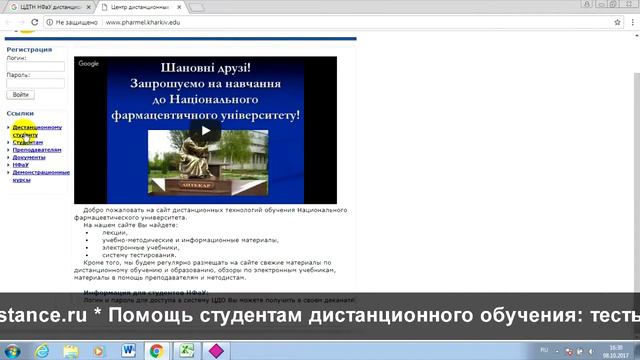640x360 pixels.
Task: Reload the page with the refresh icon
Action: point(35,22)
